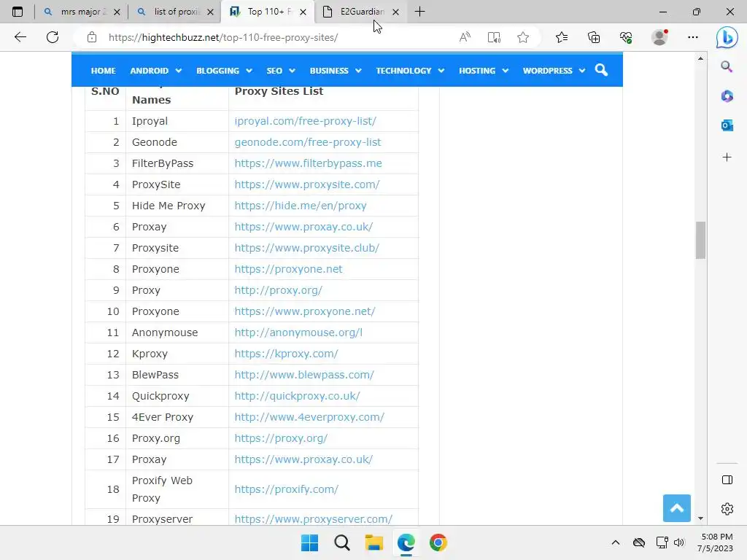Open taskbar Search

point(341,542)
